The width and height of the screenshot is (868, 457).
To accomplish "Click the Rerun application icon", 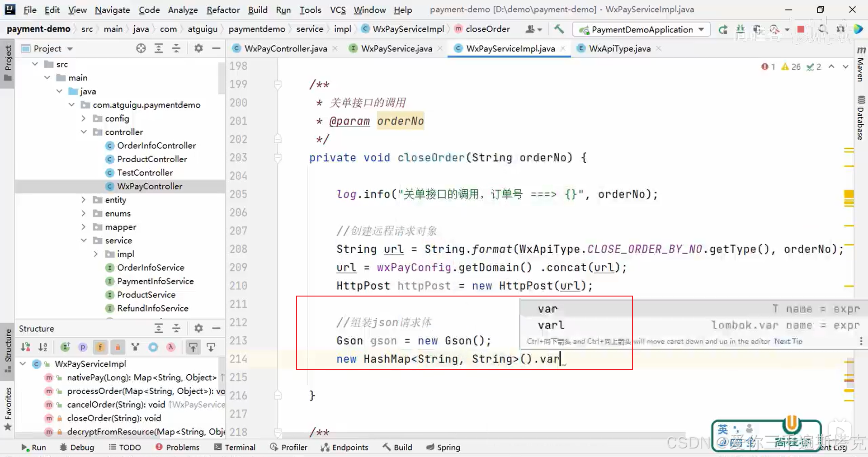I will coord(723,29).
